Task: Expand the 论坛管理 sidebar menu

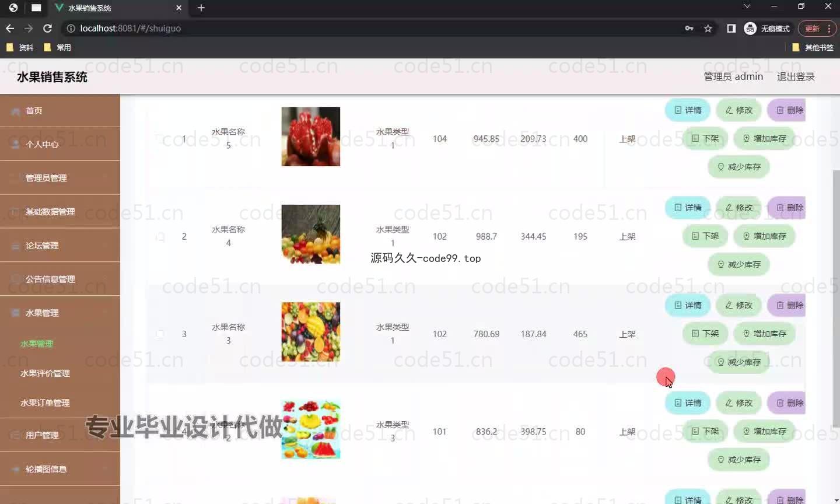Action: pyautogui.click(x=60, y=246)
